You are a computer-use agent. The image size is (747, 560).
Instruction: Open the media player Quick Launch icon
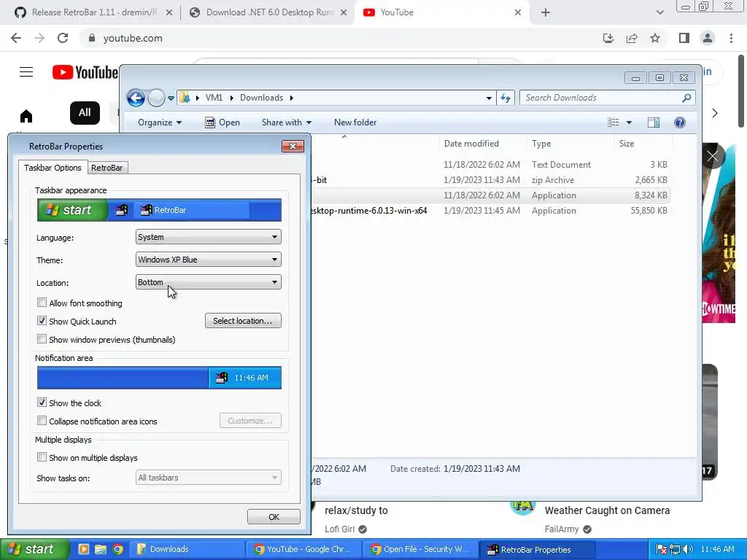click(83, 549)
